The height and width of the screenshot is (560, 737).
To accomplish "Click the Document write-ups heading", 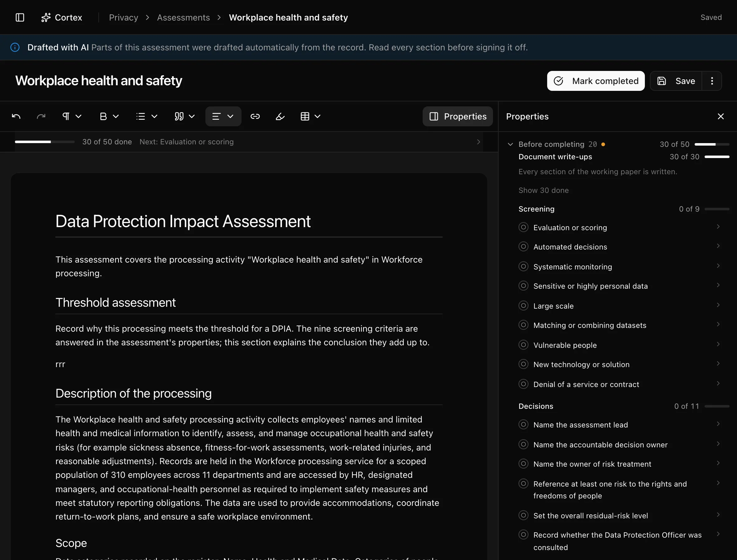I will 555,157.
